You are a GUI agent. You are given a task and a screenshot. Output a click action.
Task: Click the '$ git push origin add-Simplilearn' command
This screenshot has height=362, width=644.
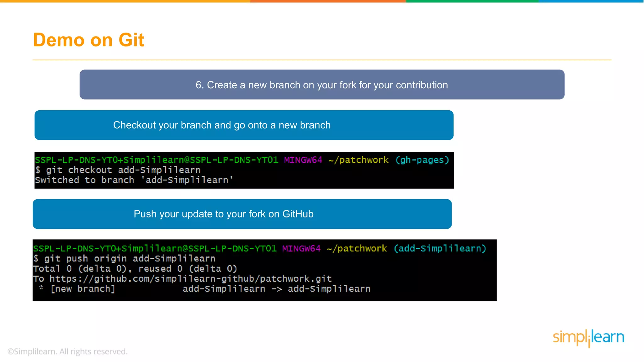pyautogui.click(x=124, y=259)
